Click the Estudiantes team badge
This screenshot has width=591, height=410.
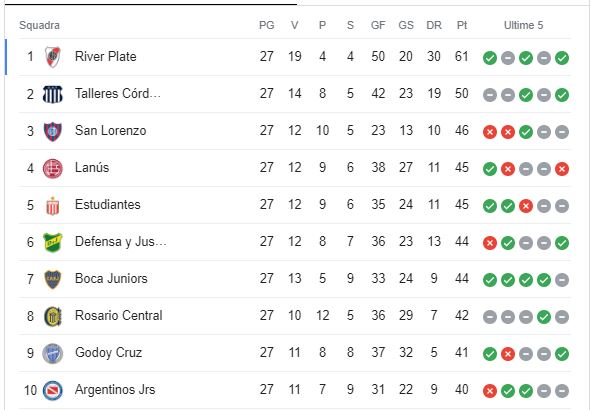[52, 206]
